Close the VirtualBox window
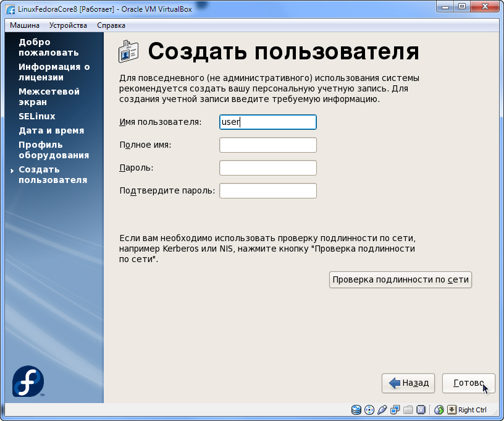504x421 pixels. click(485, 6)
